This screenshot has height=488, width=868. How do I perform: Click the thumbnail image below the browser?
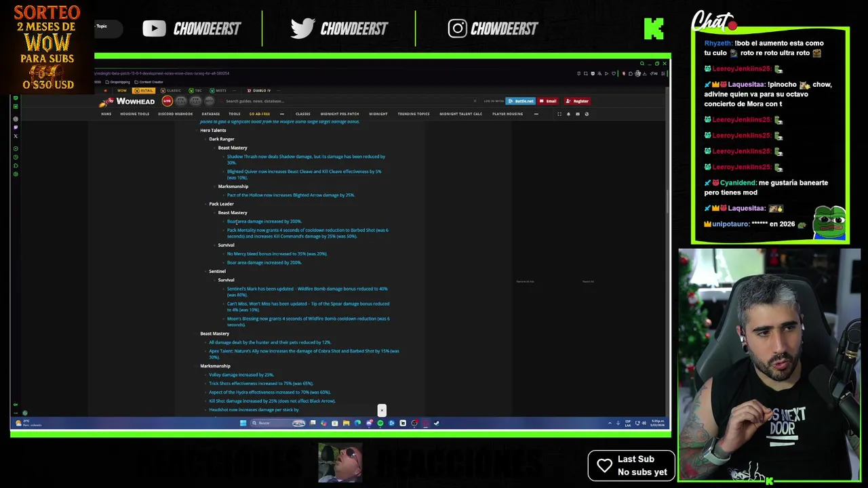point(340,462)
